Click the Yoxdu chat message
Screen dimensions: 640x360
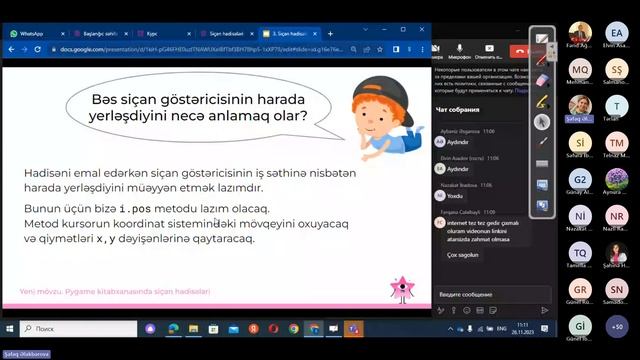pyautogui.click(x=455, y=196)
